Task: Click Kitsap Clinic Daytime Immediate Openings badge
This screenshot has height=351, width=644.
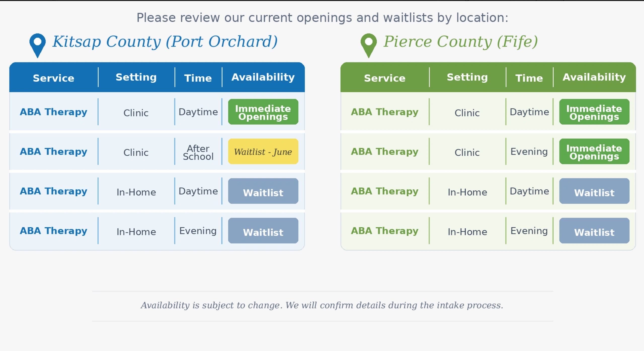Action: coord(263,112)
